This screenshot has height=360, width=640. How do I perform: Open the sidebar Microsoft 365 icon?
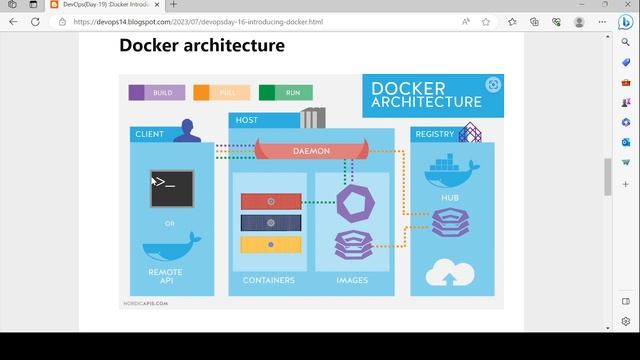point(626,122)
